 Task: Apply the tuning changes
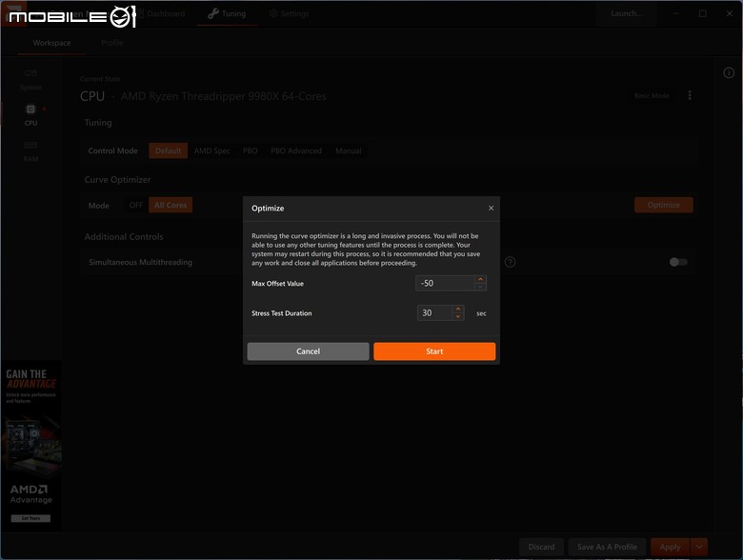tap(670, 547)
